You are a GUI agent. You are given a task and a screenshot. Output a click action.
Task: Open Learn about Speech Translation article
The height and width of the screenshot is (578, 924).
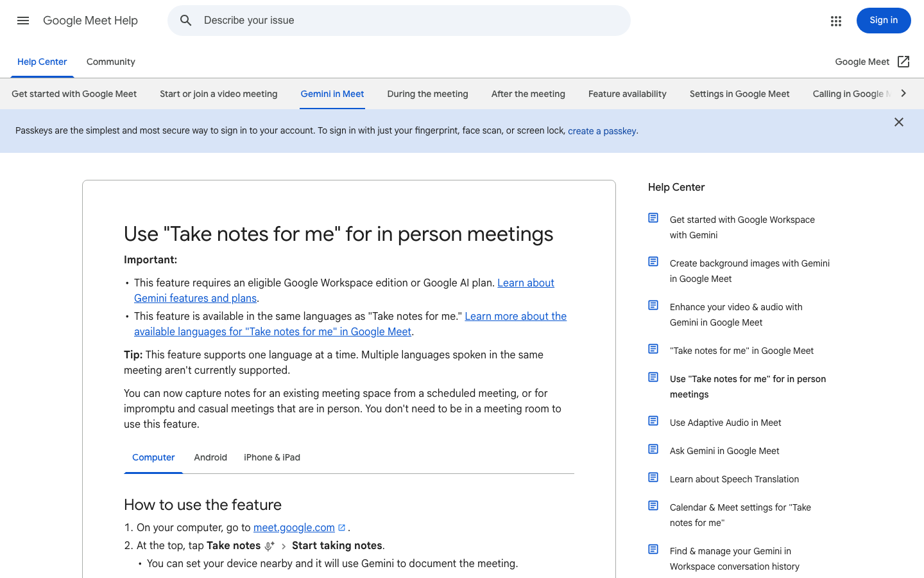tap(735, 479)
